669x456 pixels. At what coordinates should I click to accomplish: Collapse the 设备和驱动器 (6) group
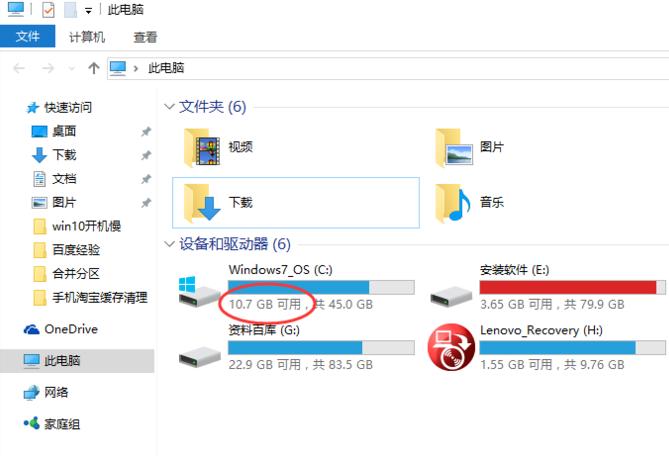168,244
